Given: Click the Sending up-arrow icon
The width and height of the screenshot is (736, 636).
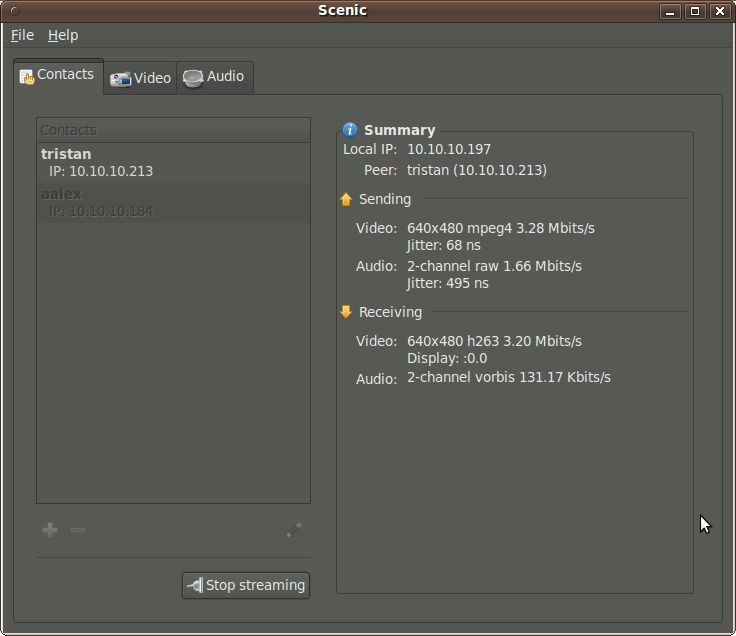Looking at the screenshot, I should (346, 199).
